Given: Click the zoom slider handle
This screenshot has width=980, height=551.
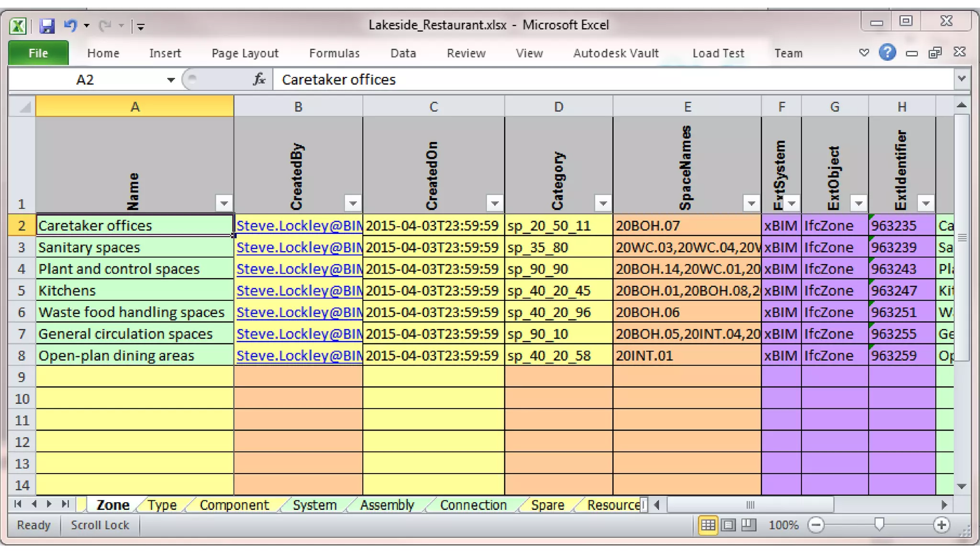Looking at the screenshot, I should 879,525.
